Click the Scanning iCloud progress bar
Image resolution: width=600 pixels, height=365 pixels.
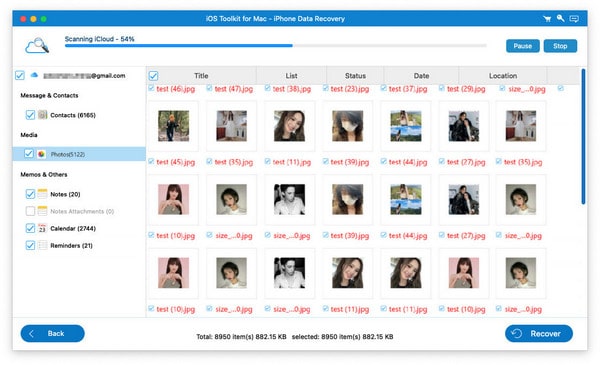(x=276, y=46)
